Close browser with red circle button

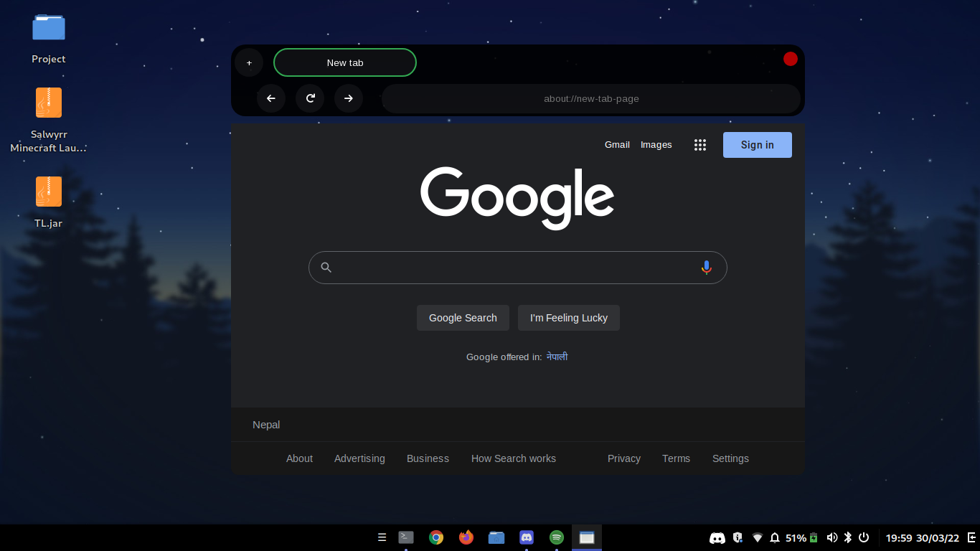pyautogui.click(x=791, y=59)
